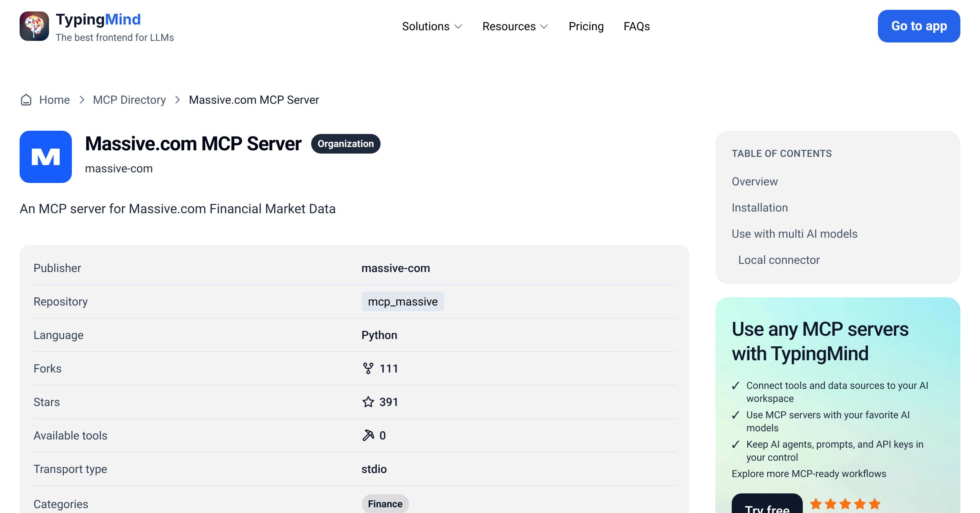
Task: Expand the Resources dropdown menu
Action: pos(515,26)
